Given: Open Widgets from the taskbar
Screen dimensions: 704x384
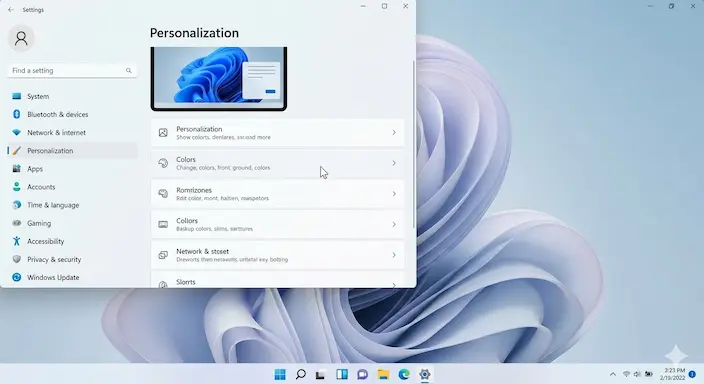Looking at the screenshot, I should [342, 374].
